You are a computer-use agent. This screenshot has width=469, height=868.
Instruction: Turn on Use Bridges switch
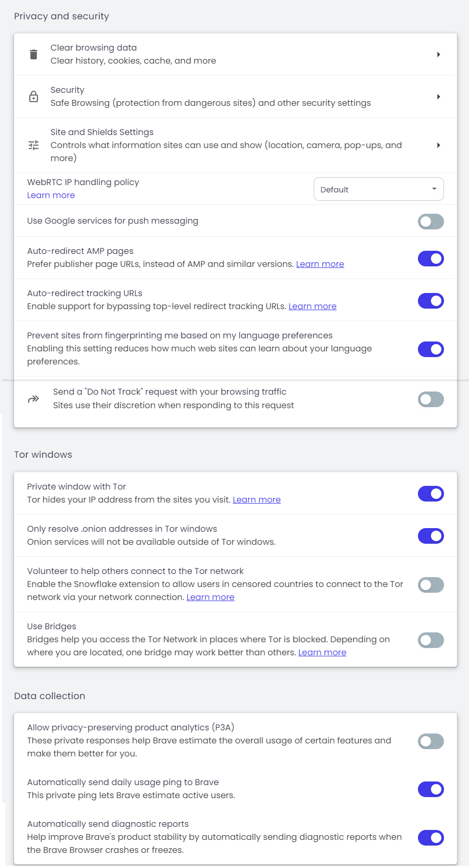[x=431, y=640]
